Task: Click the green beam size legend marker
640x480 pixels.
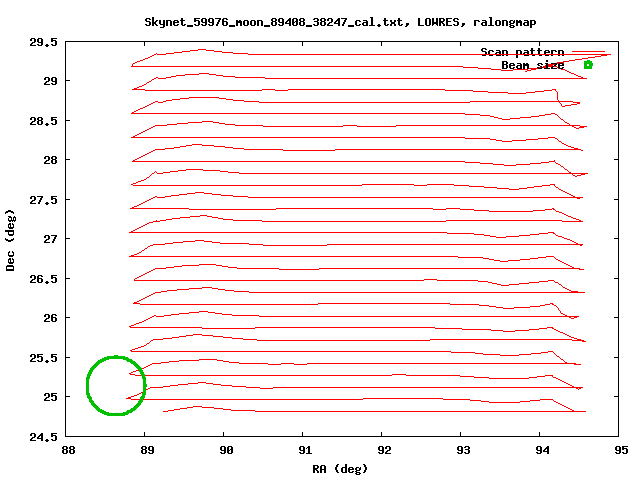Action: pos(588,64)
